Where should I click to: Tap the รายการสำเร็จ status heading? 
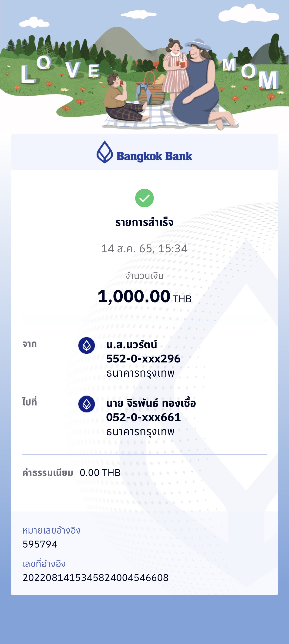[x=144, y=222]
